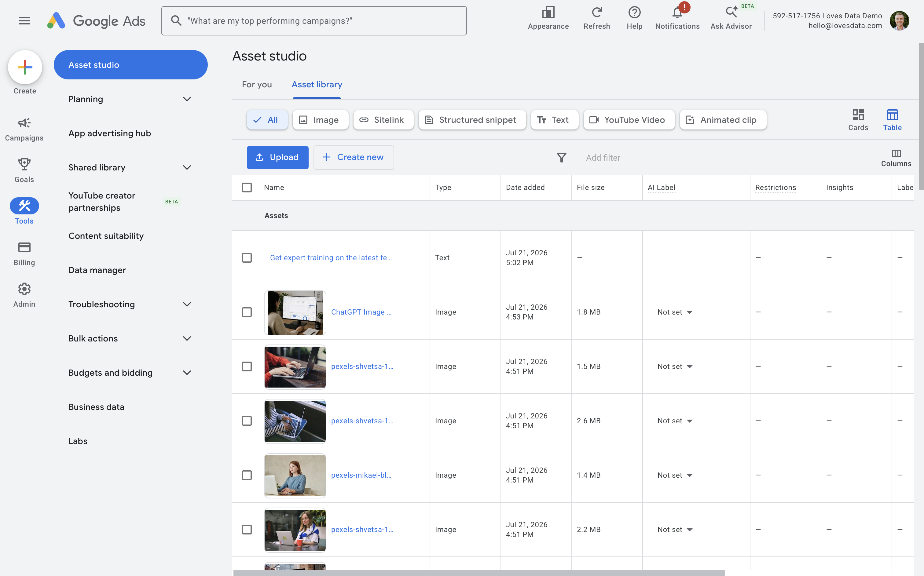Open Data manager

[97, 270]
